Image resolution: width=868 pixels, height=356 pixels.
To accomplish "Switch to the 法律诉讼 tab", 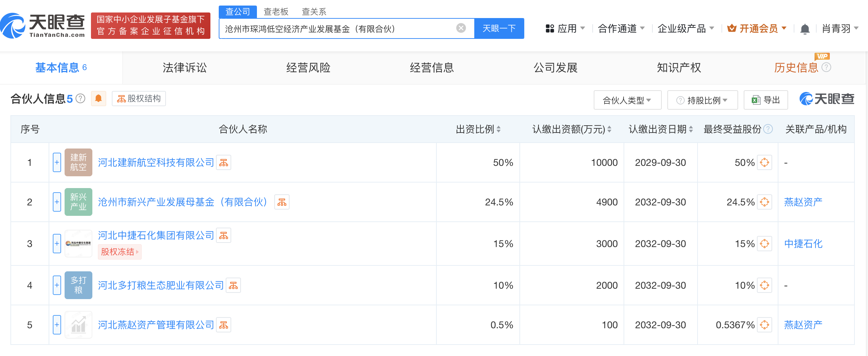I will tap(184, 68).
